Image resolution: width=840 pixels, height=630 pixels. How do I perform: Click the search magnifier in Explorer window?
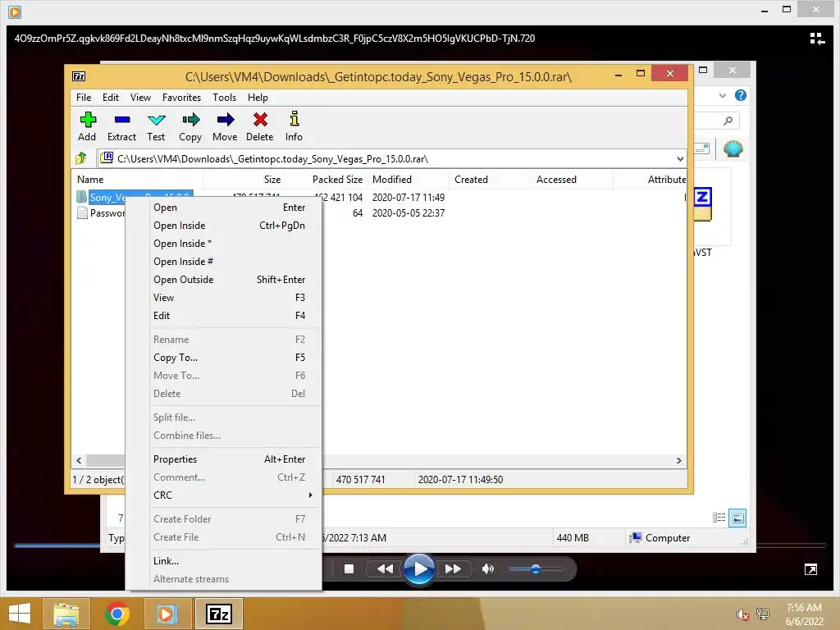click(x=728, y=121)
